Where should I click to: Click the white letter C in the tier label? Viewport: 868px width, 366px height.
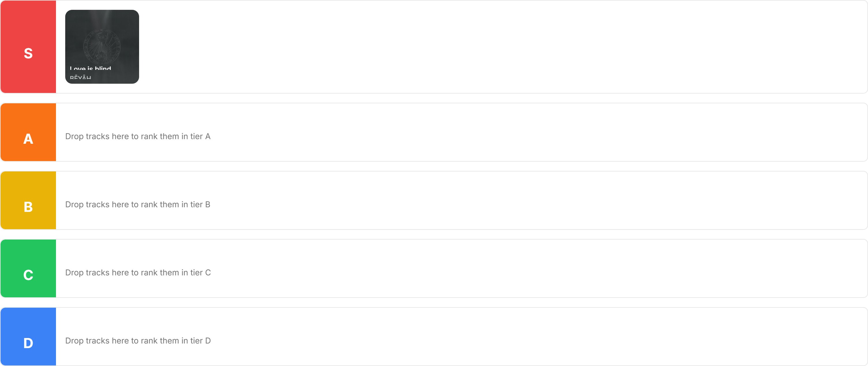point(28,275)
